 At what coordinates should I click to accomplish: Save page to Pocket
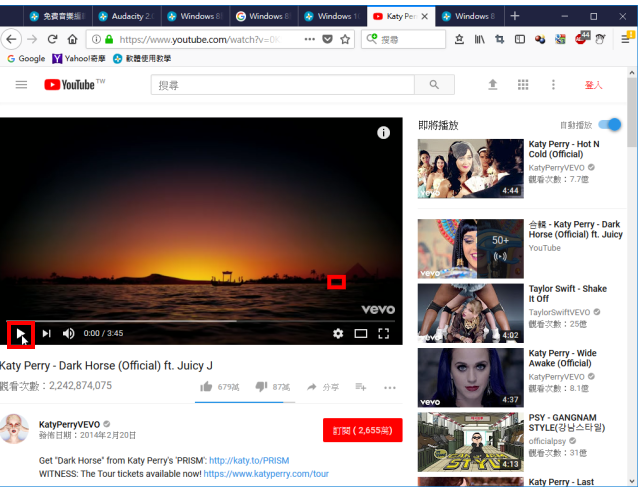pyautogui.click(x=327, y=39)
